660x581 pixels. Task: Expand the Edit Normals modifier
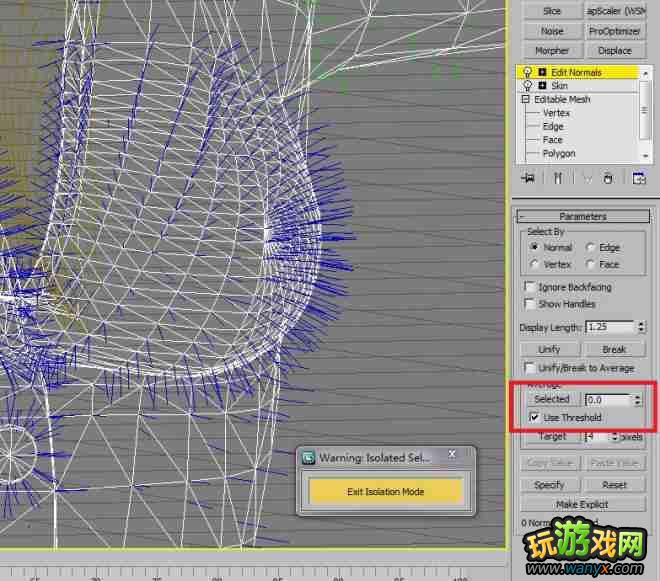point(542,73)
